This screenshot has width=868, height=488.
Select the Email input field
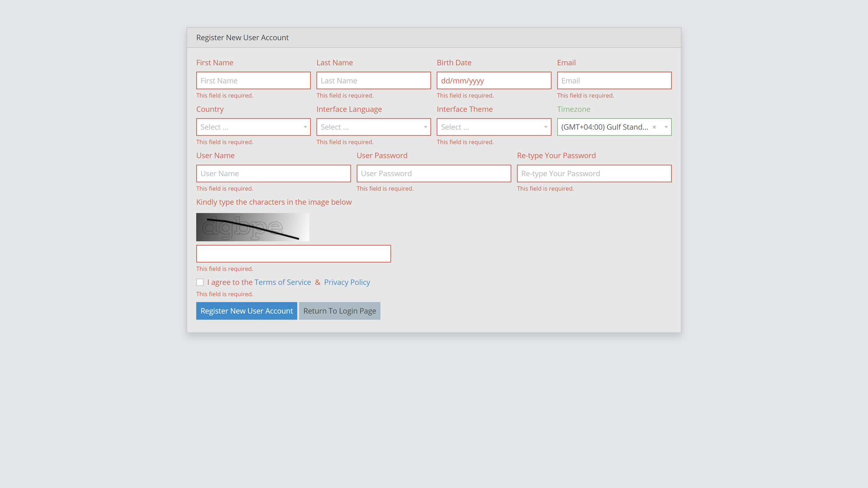614,80
